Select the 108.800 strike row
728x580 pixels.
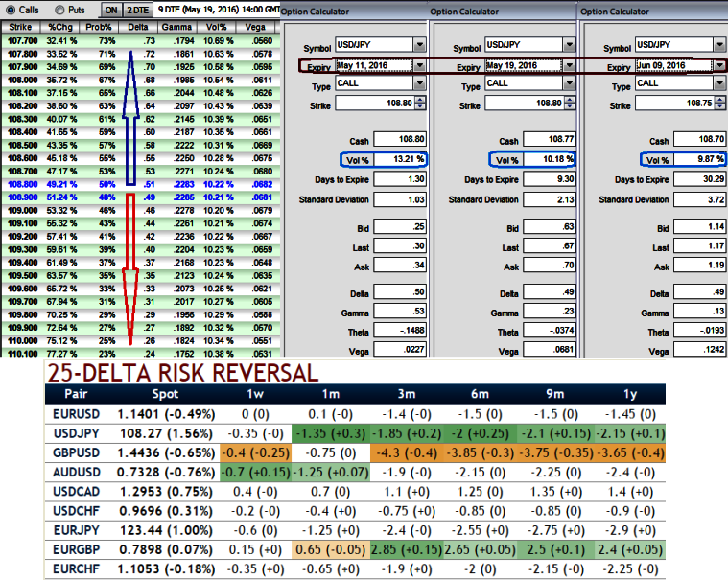[x=140, y=184]
